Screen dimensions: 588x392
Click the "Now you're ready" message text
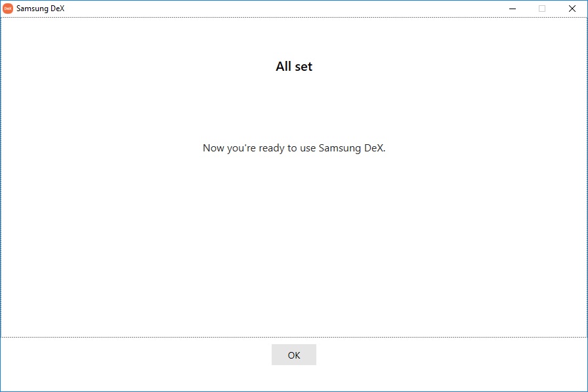[294, 148]
